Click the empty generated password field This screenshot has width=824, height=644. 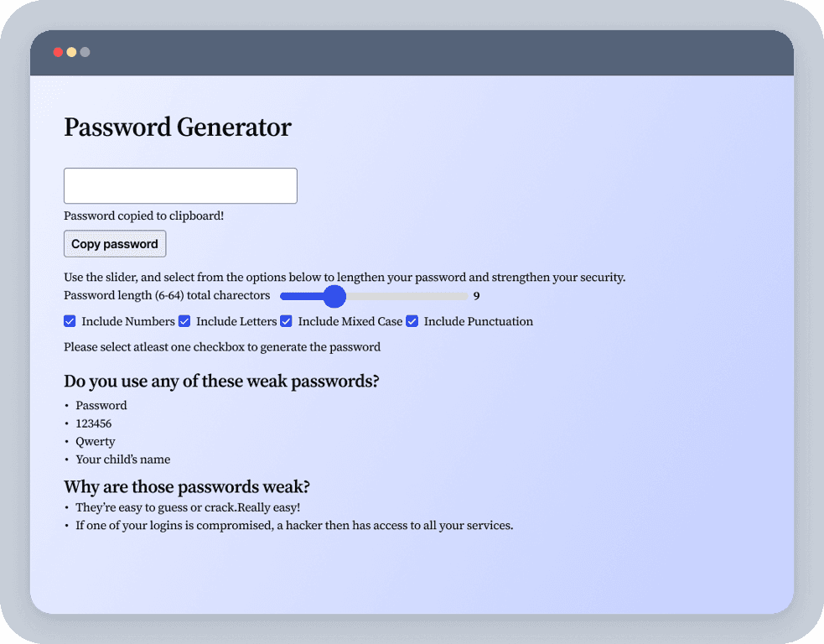click(180, 185)
